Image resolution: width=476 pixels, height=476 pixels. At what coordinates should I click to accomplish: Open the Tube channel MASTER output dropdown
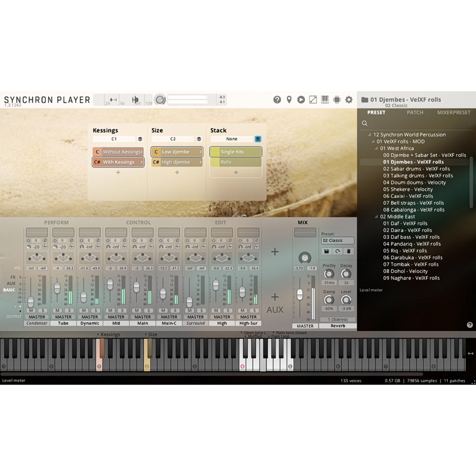pos(63,317)
